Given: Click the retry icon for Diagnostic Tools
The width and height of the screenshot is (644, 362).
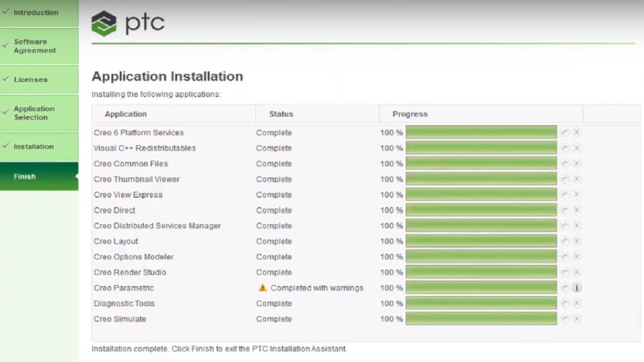Looking at the screenshot, I should coord(565,304).
